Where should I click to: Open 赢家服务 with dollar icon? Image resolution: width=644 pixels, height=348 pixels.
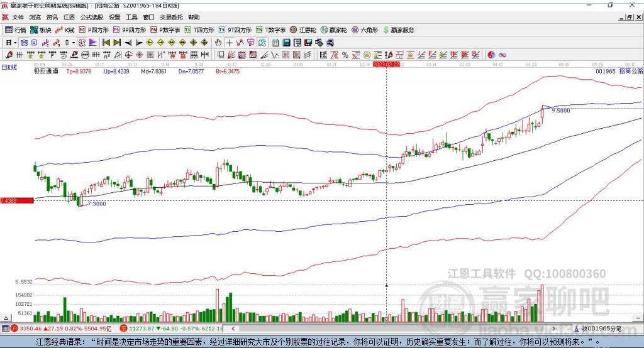coord(398,30)
